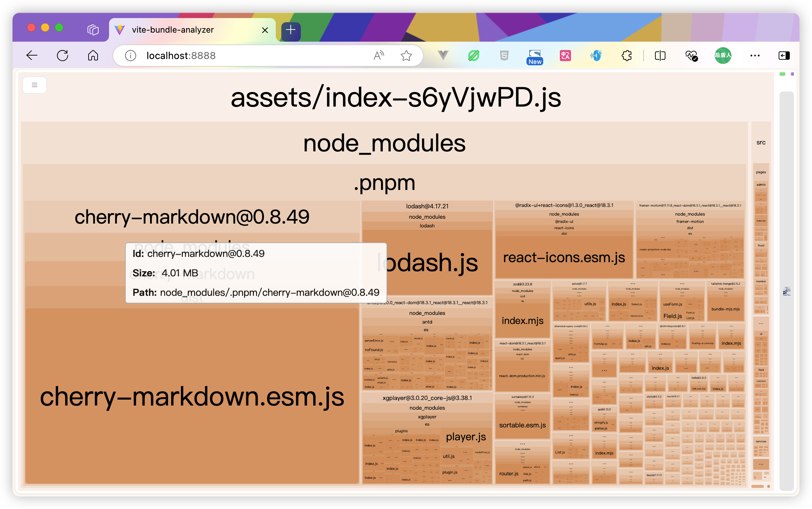Image resolution: width=812 pixels, height=509 pixels.
Task: Select the serverError.js module
Action: [x=374, y=341]
